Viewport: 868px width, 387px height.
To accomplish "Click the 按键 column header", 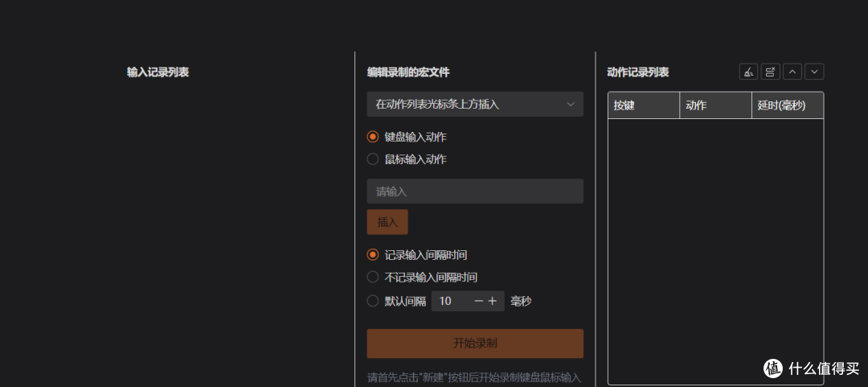I will tap(644, 105).
